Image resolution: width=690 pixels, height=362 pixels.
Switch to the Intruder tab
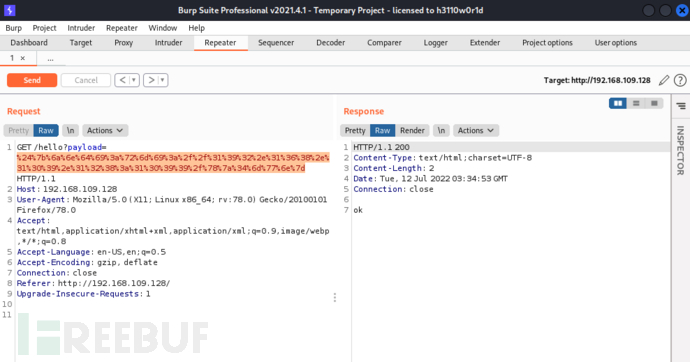[x=169, y=43]
